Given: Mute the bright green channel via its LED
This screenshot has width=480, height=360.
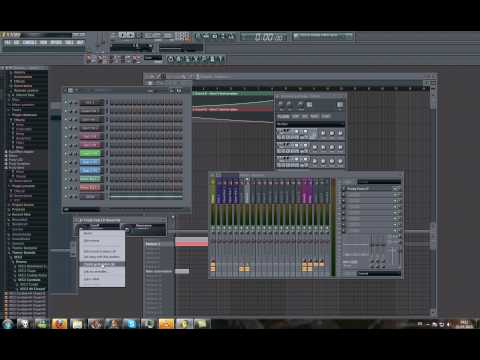Looking at the screenshot, I should pyautogui.click(x=66, y=154).
